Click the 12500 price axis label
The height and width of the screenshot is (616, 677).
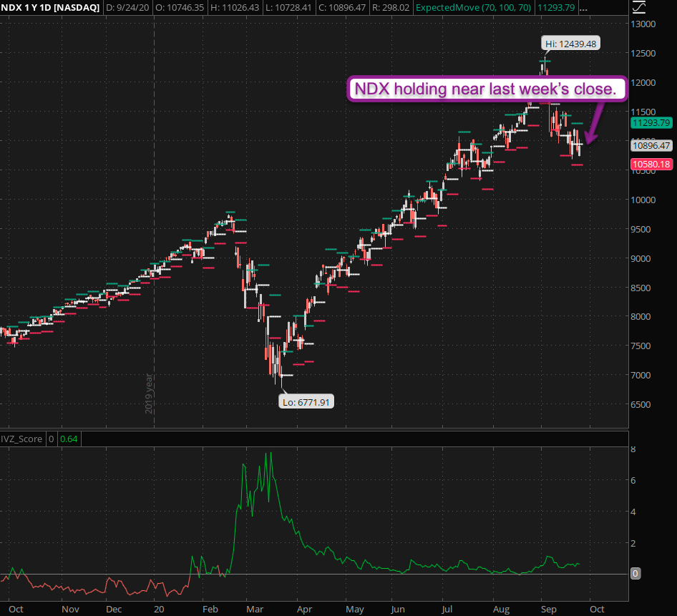pos(643,54)
